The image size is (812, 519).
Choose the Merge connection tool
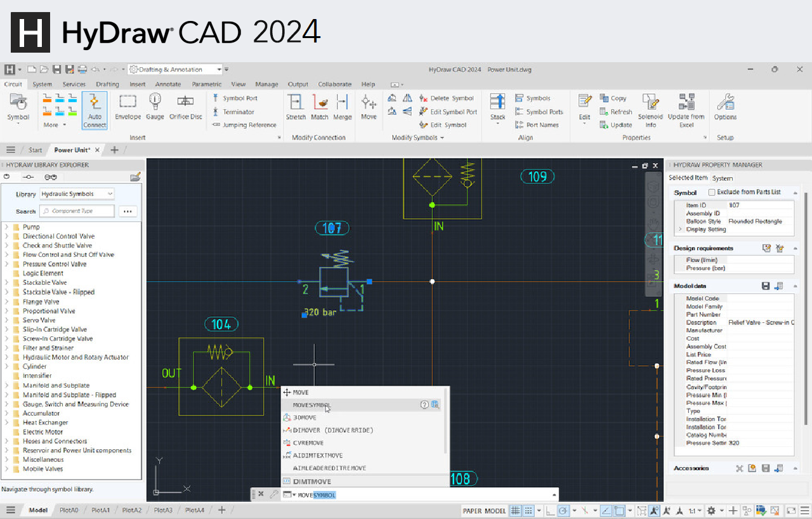coord(342,107)
